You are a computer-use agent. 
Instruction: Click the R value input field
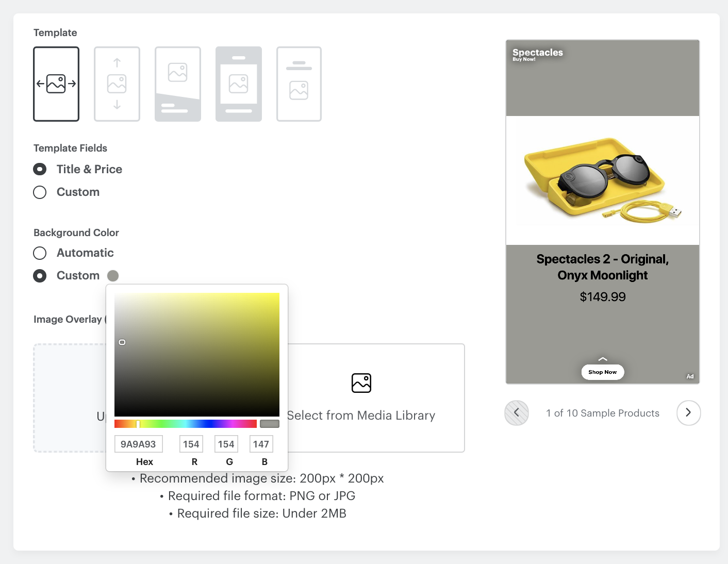click(191, 444)
